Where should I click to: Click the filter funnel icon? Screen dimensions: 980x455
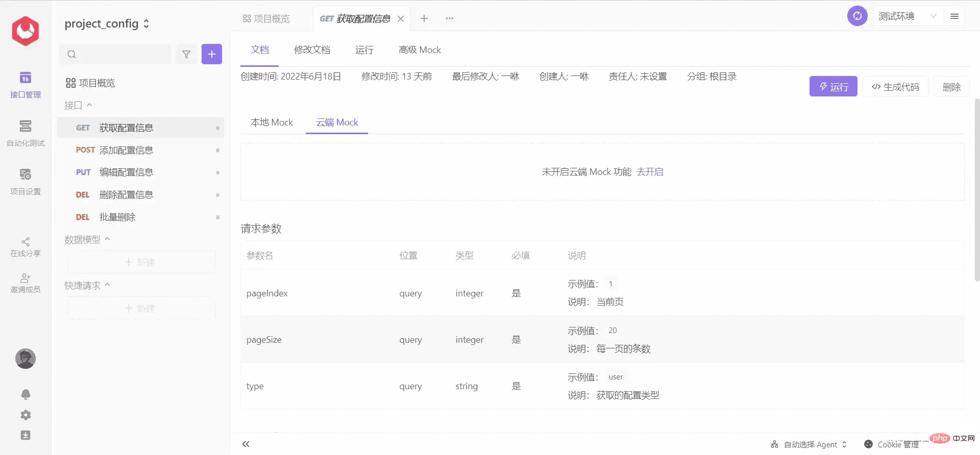(186, 54)
